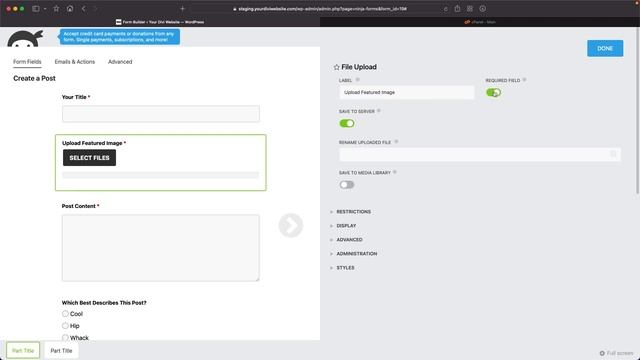Select the second Part Title tab
Screen dimensions: 640x360
pyautogui.click(x=61, y=350)
